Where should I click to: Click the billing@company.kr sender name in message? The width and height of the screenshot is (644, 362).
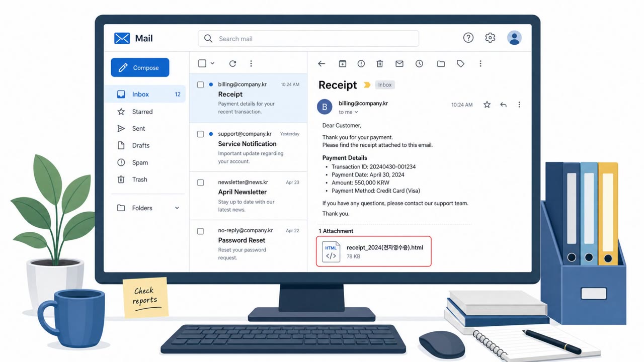point(363,103)
